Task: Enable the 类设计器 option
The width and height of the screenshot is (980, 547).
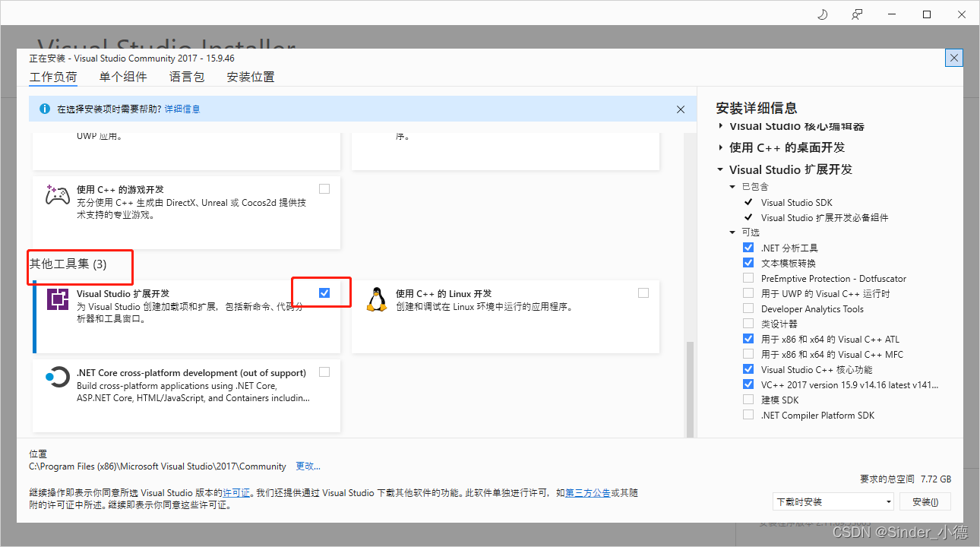Action: pyautogui.click(x=748, y=324)
